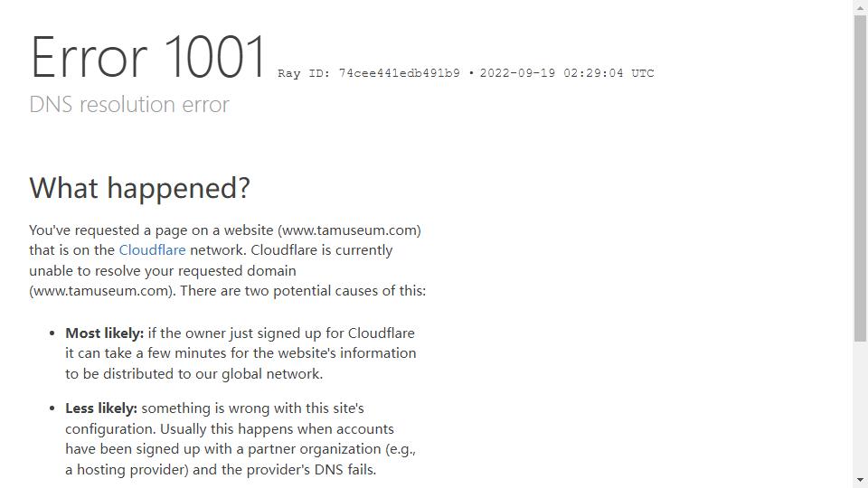Click the DNS resolution error subtitle
This screenshot has width=868, height=488.
129,104
